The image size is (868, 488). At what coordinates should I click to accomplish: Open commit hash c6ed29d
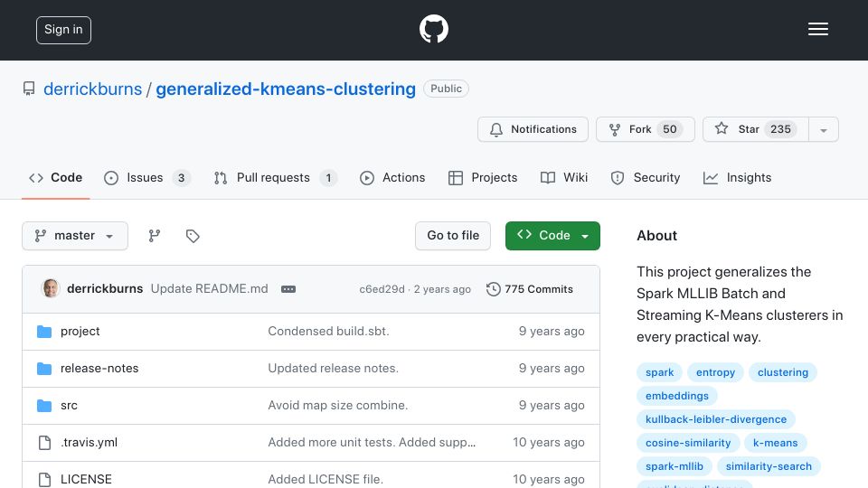tap(382, 289)
